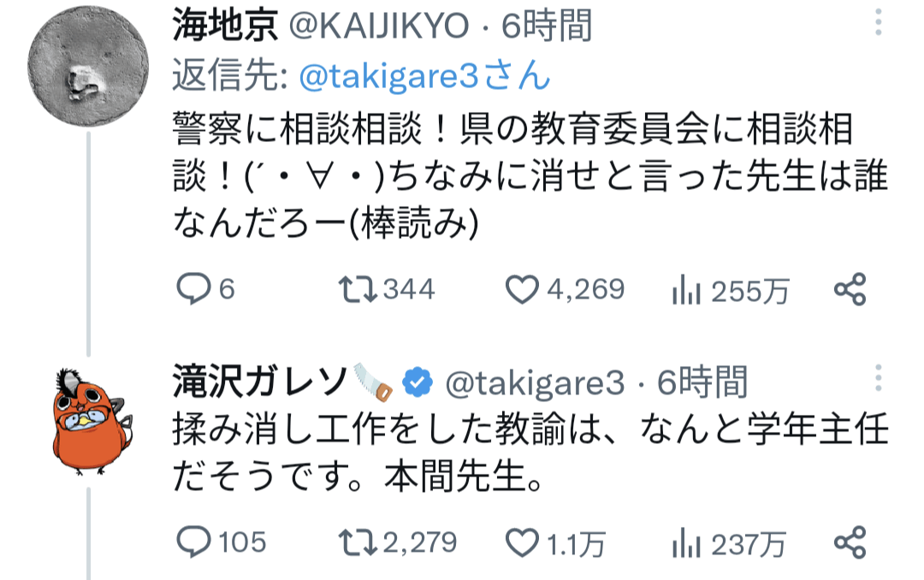Click the @takigare3 handle in second tweet
The image size is (924, 580).
536,383
